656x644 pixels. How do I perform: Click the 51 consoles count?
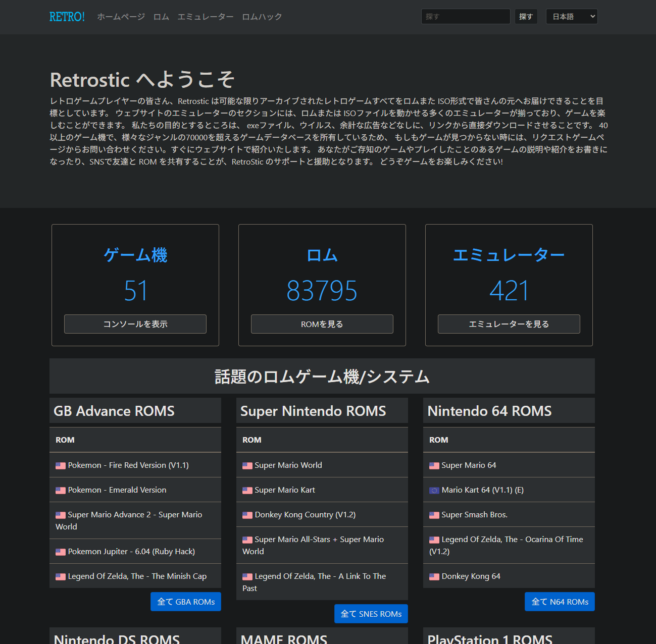135,291
